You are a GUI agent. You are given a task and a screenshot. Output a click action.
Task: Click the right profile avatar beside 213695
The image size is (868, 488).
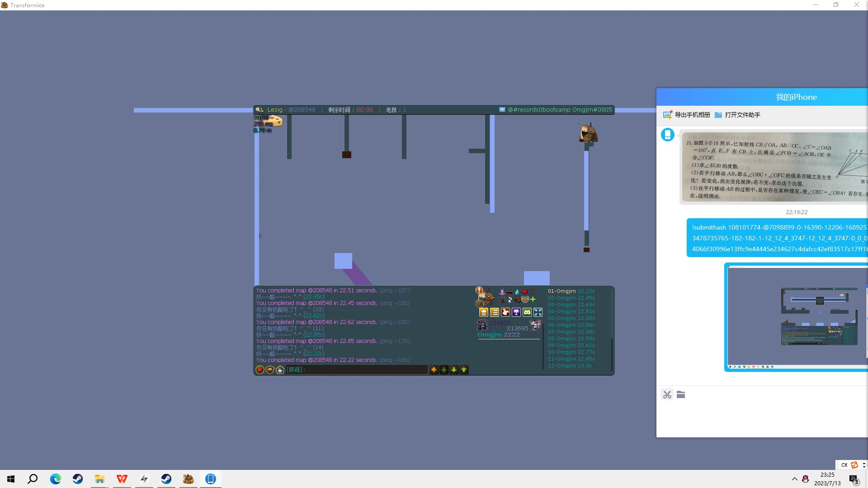[535, 325]
